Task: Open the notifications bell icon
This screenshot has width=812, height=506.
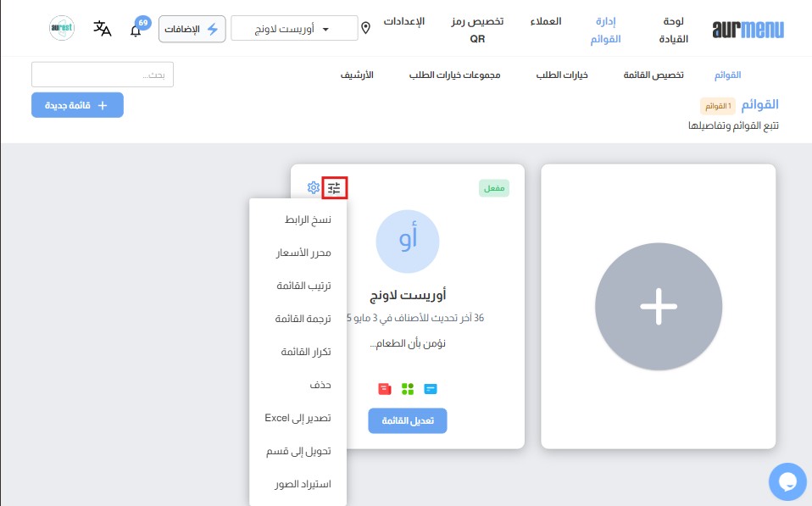Action: pos(136,31)
